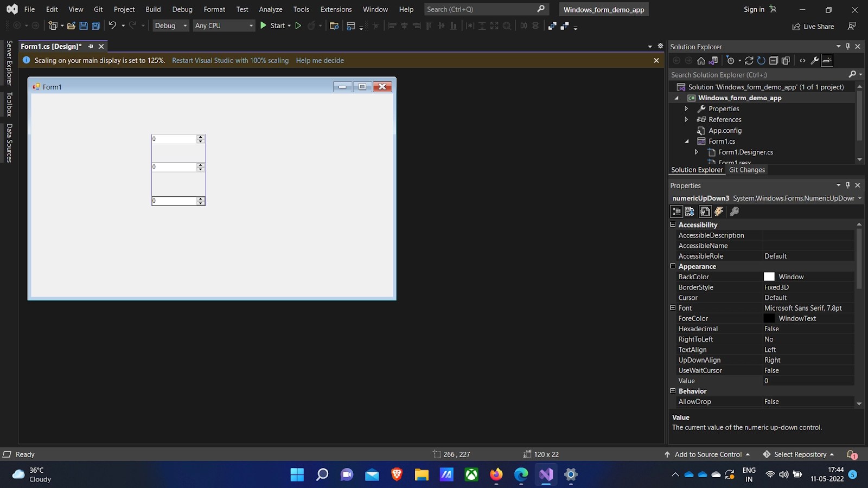The height and width of the screenshot is (488, 868).
Task: Switch Properties to Alphabetical sort icon
Action: click(x=690, y=211)
